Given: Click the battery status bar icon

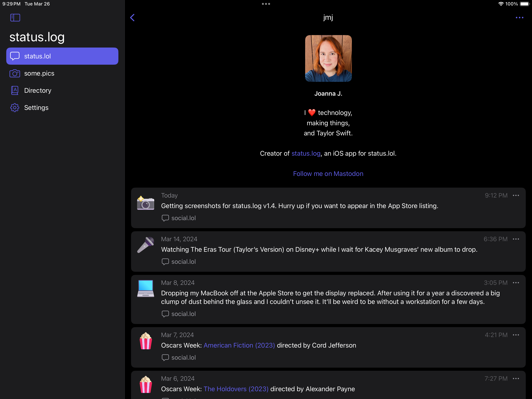Looking at the screenshot, I should click(525, 4).
